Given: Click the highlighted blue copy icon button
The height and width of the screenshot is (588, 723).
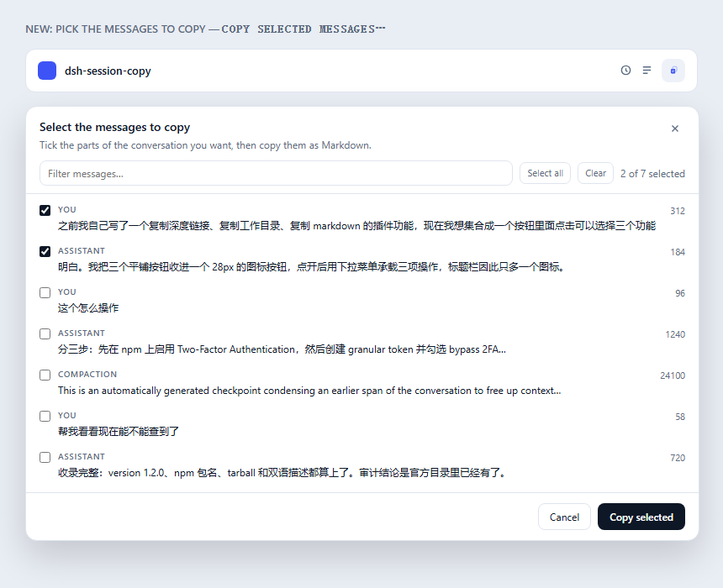Looking at the screenshot, I should pyautogui.click(x=673, y=71).
